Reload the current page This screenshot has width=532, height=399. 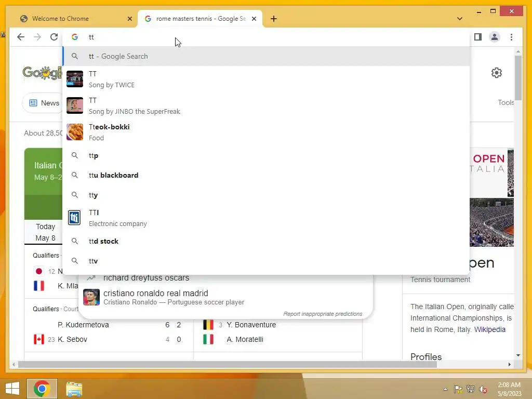pos(54,37)
